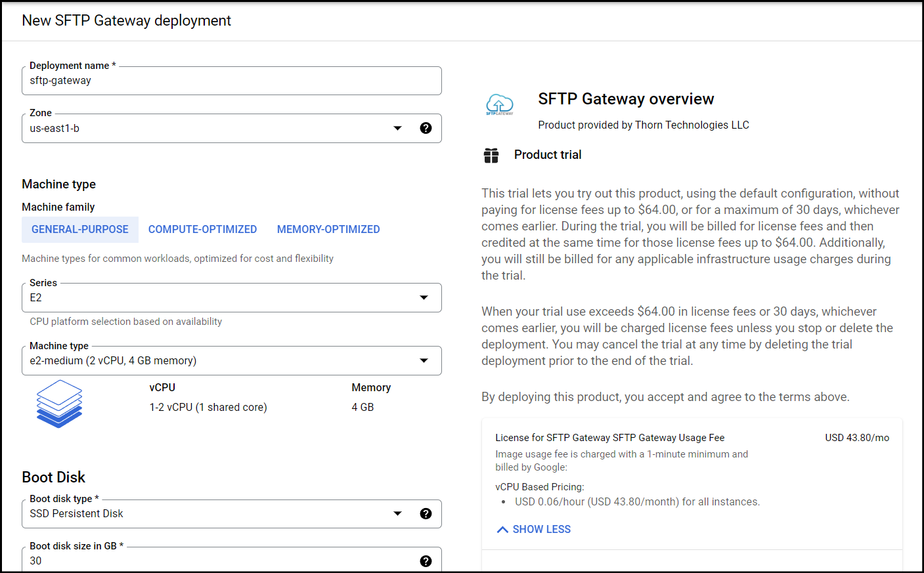The height and width of the screenshot is (573, 924).
Task: Click the Boot disk size in GB field
Action: [232, 560]
